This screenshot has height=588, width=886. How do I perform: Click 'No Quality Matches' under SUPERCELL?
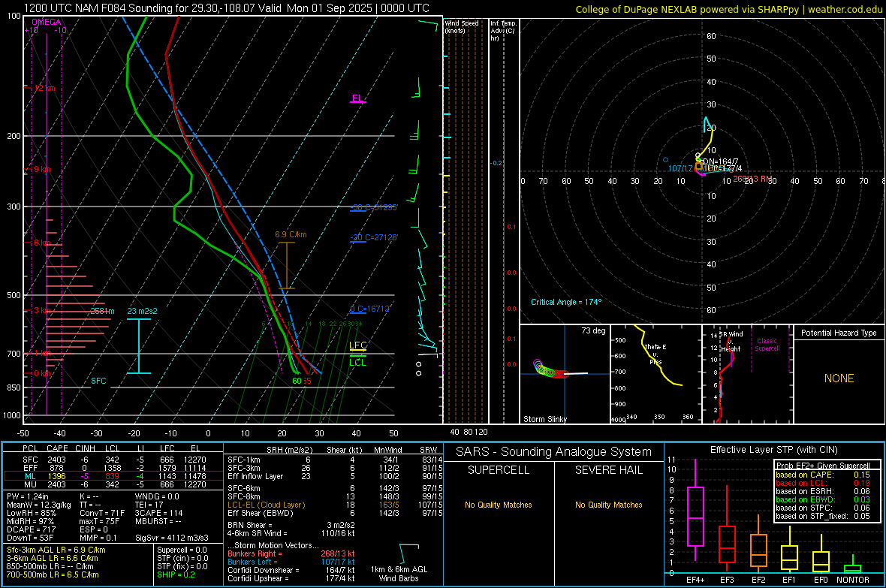499,505
